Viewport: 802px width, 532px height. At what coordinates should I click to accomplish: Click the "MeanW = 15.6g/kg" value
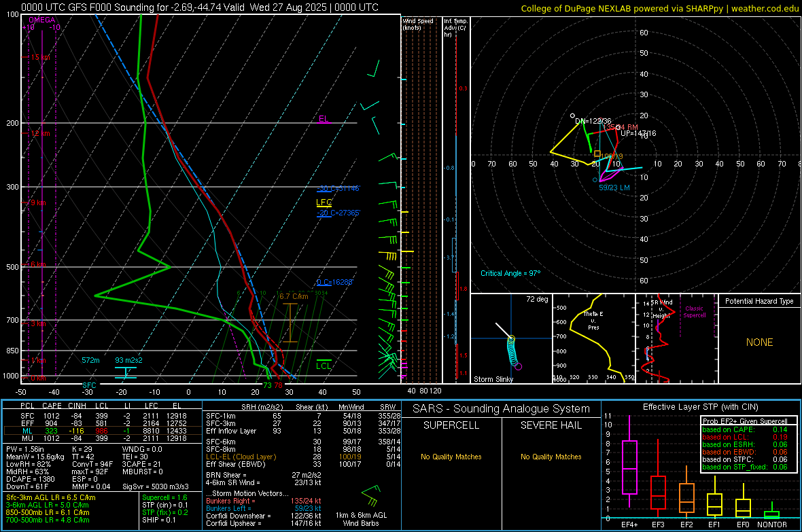(35, 457)
